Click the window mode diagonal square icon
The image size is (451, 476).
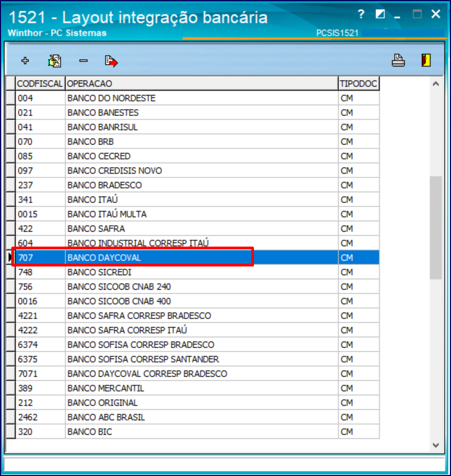coord(380,14)
